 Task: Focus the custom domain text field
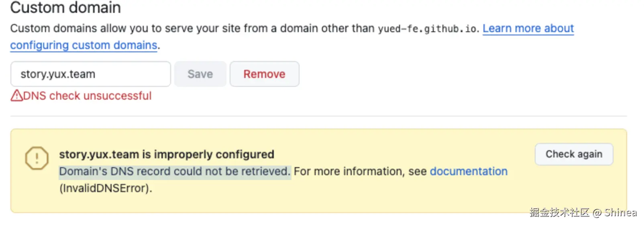[x=91, y=74]
